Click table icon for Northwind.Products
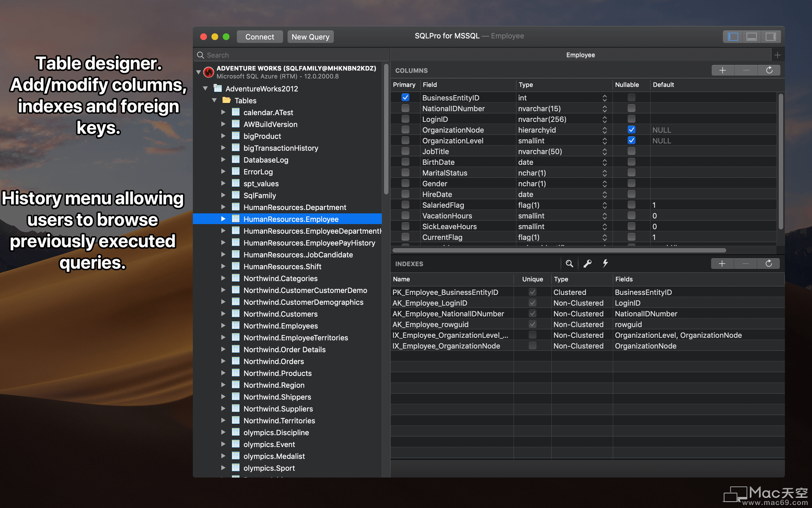Image resolution: width=812 pixels, height=508 pixels. [x=236, y=373]
